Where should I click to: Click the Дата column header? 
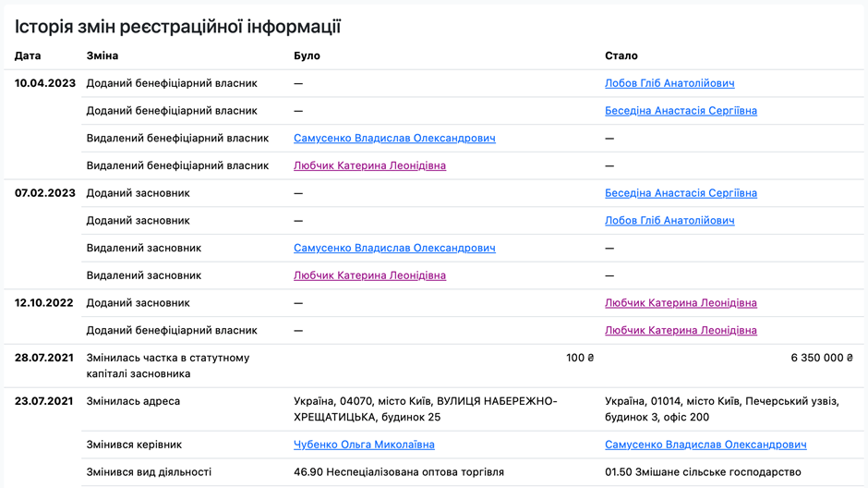tap(28, 56)
